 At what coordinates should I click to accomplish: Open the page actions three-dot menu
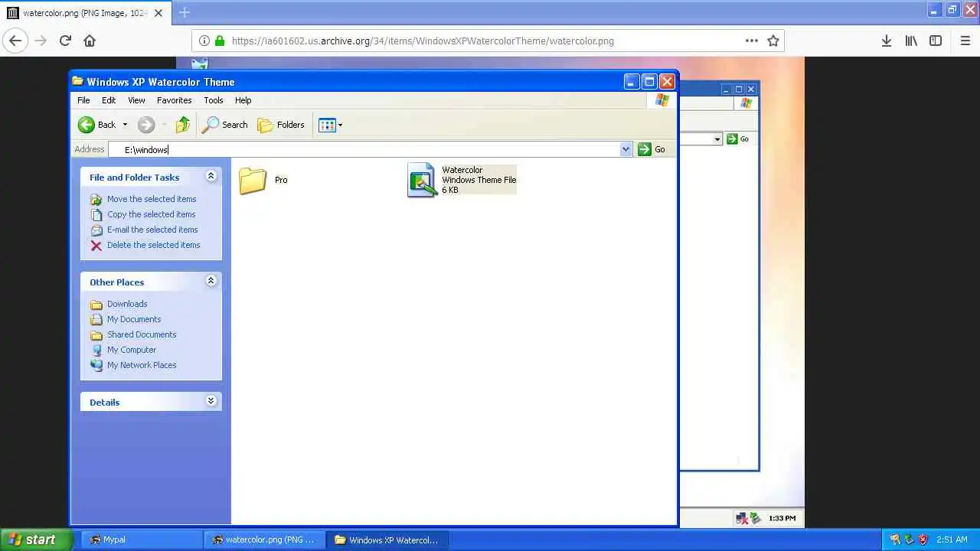point(752,41)
